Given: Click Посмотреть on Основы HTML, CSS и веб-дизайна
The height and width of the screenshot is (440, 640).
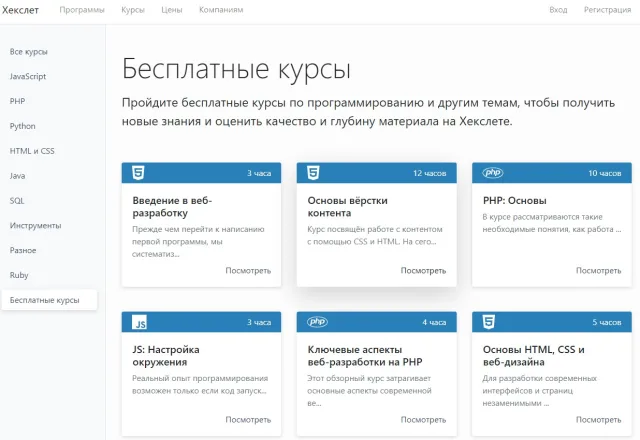Looking at the screenshot, I should point(598,420).
